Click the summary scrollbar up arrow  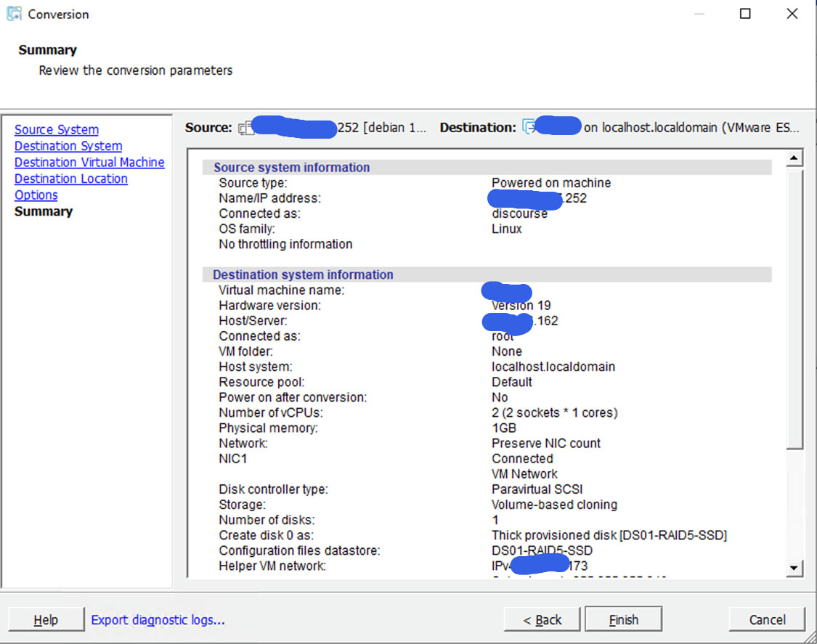[x=794, y=158]
